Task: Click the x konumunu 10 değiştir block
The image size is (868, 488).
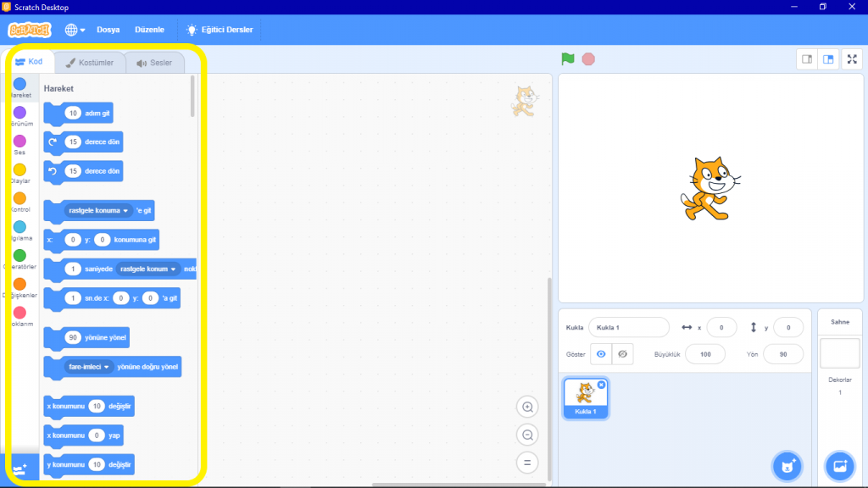Action: 89,406
